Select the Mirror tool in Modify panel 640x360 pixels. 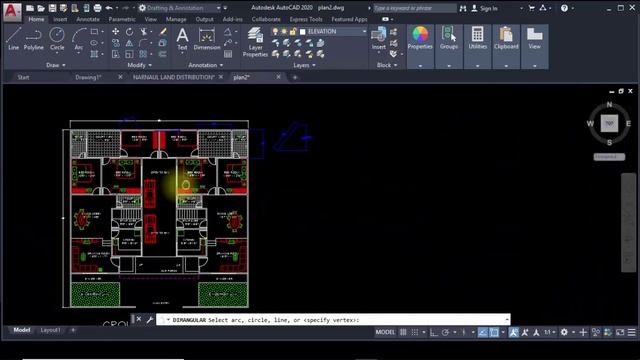(129, 42)
